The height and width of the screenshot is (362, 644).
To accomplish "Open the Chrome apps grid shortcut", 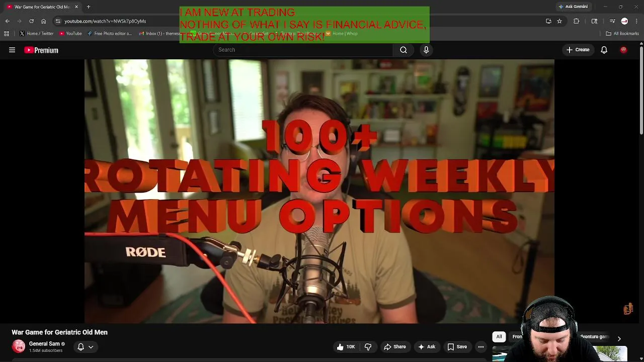I will tap(7, 34).
